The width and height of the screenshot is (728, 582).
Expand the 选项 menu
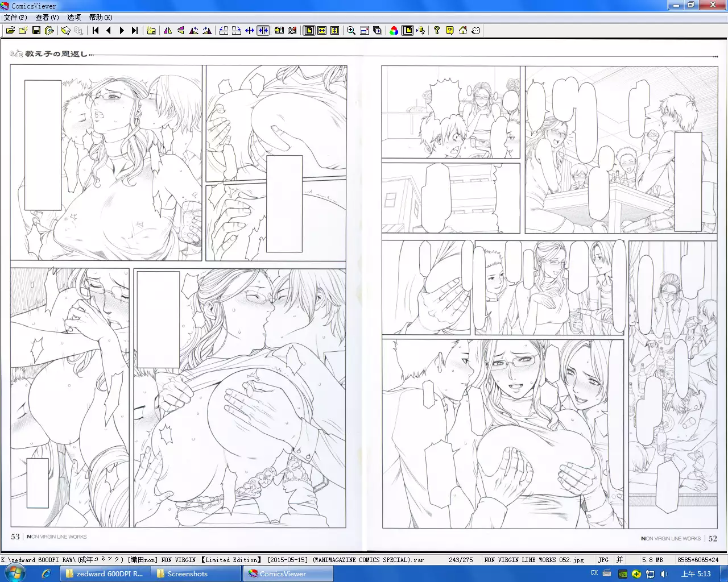pos(74,18)
